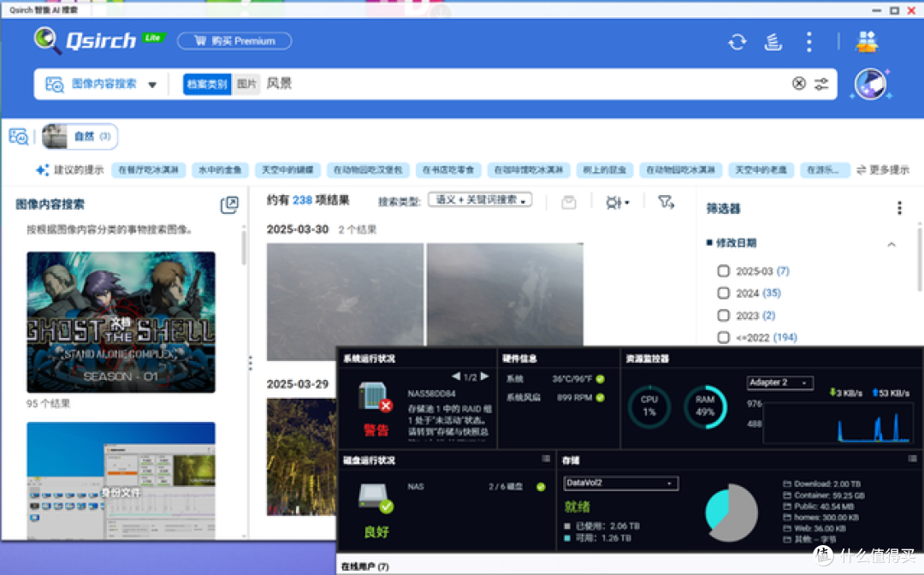924x575 pixels.
Task: Open list icon in 存储 widget header
Action: pos(912,459)
